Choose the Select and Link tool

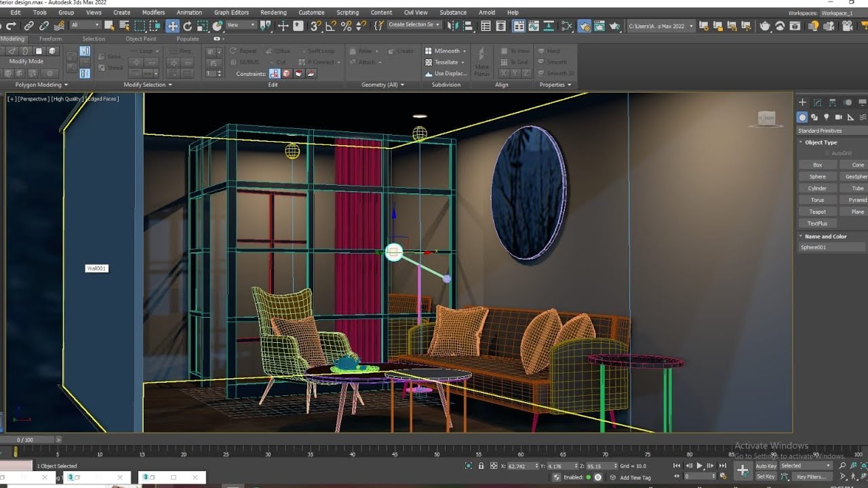click(29, 26)
